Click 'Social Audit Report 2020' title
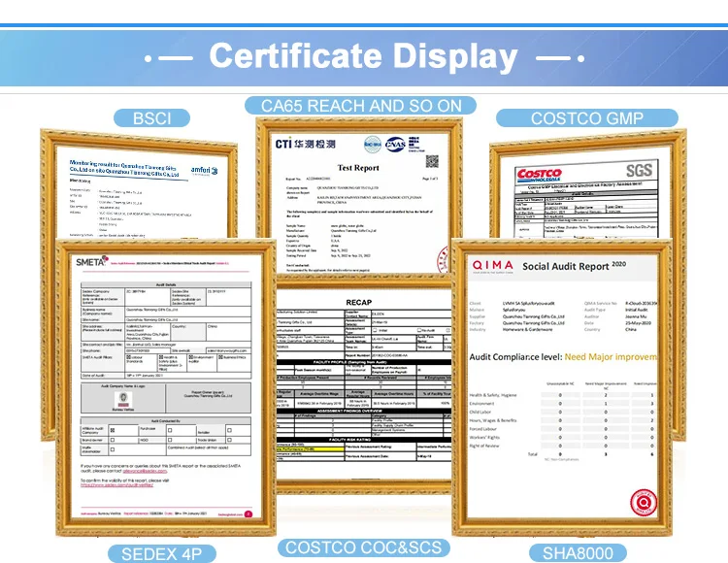 click(574, 266)
